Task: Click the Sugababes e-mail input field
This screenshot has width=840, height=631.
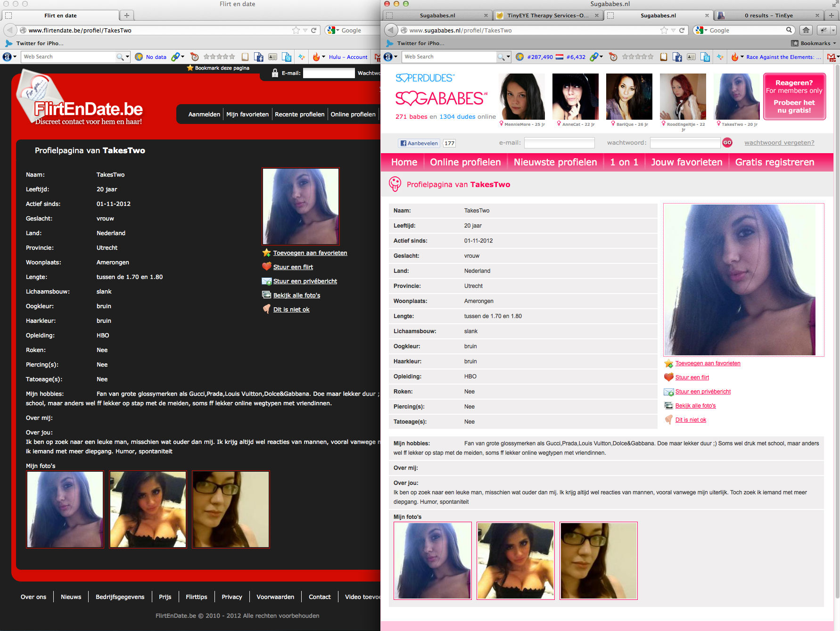Action: pos(559,143)
